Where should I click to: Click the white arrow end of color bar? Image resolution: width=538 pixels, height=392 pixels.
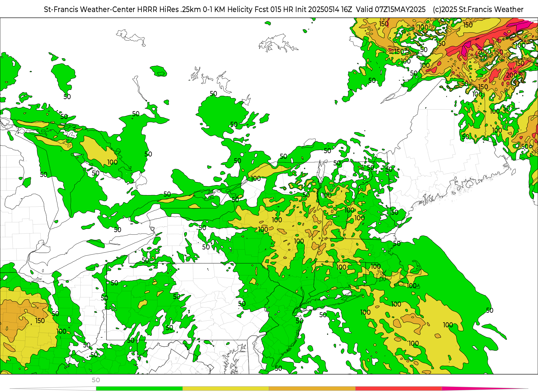point(53,389)
